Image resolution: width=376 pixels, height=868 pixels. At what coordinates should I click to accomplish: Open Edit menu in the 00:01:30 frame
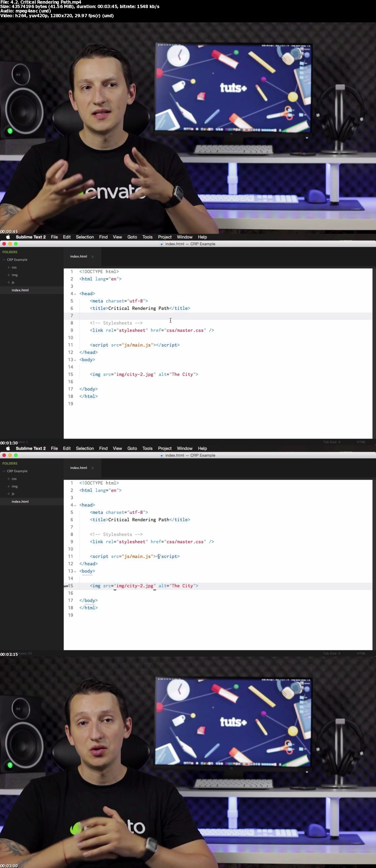coord(67,237)
